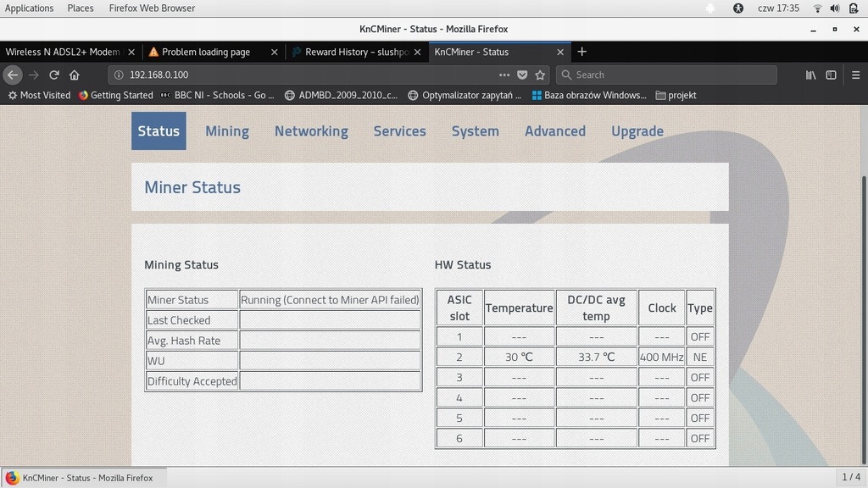Open the Upgrade navigation tab

pyautogui.click(x=637, y=131)
